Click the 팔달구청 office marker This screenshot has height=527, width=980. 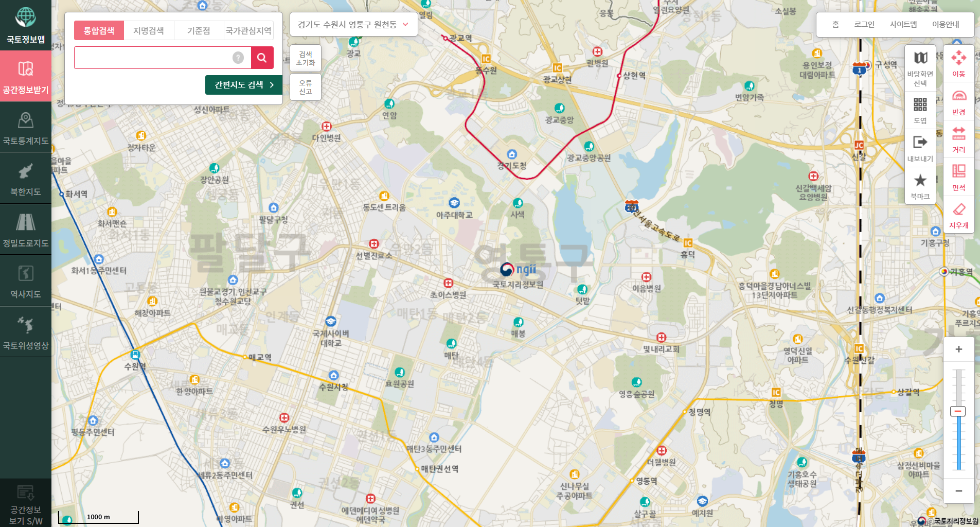coord(274,208)
